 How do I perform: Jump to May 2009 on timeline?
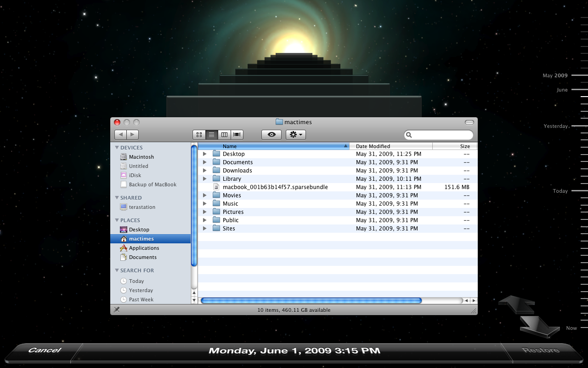(555, 75)
